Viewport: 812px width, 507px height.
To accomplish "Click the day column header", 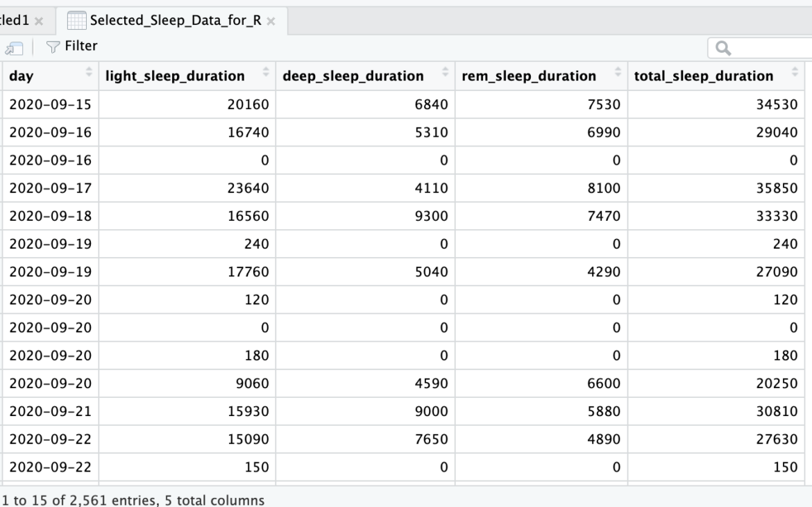I will pyautogui.click(x=50, y=76).
